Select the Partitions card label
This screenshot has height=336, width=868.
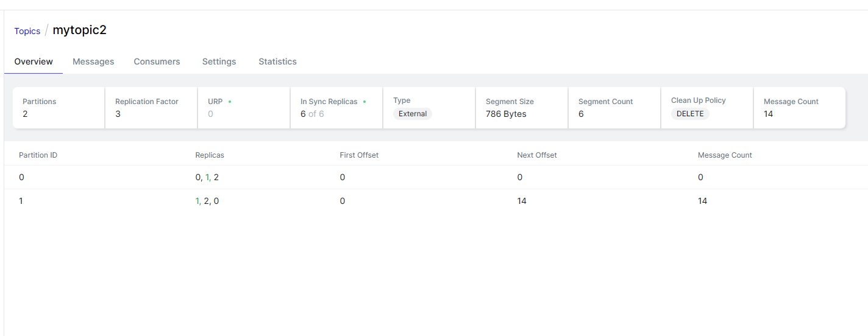tap(39, 102)
